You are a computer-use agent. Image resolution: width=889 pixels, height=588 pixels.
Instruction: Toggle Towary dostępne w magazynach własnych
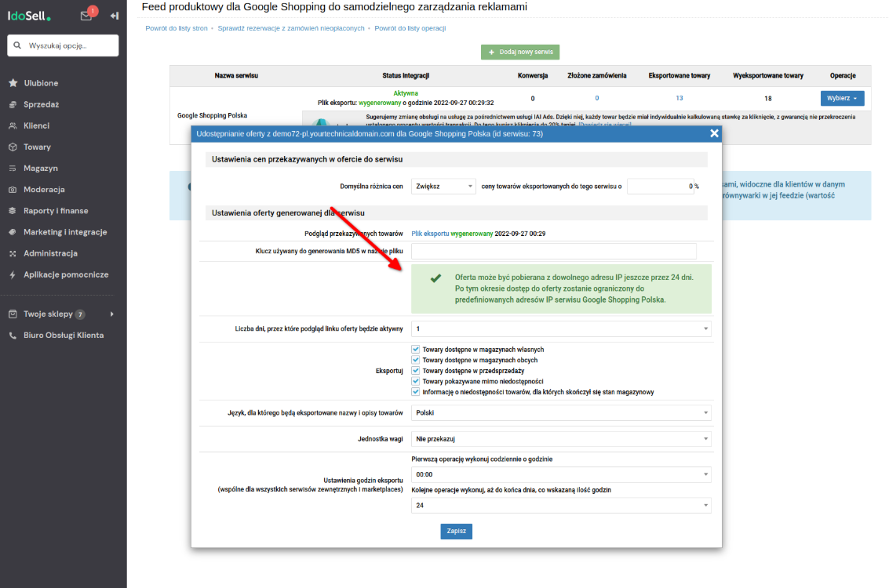point(416,350)
